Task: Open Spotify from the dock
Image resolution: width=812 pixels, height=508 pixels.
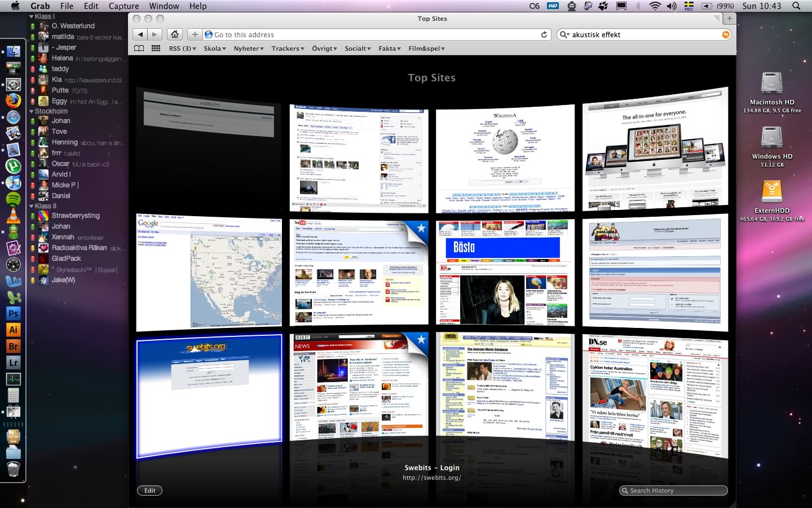Action: [x=14, y=199]
